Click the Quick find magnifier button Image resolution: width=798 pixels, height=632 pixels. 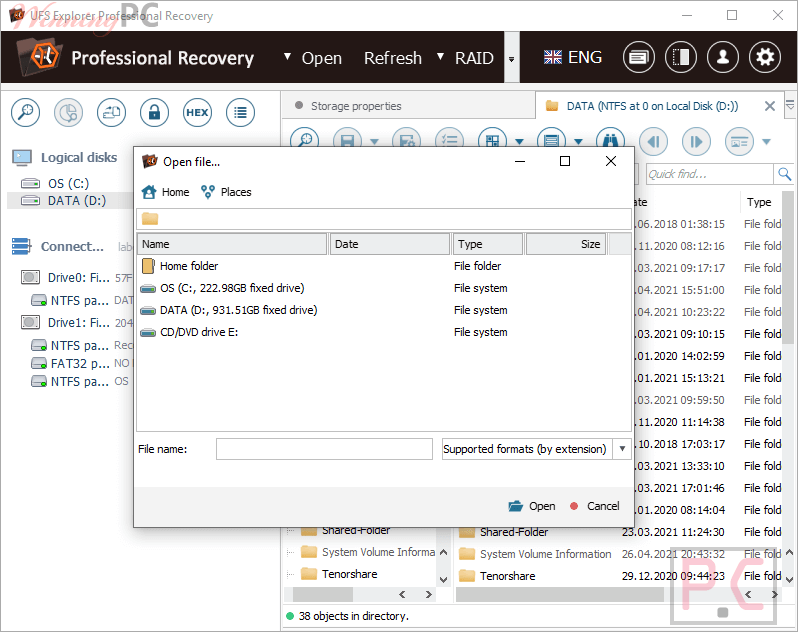784,174
